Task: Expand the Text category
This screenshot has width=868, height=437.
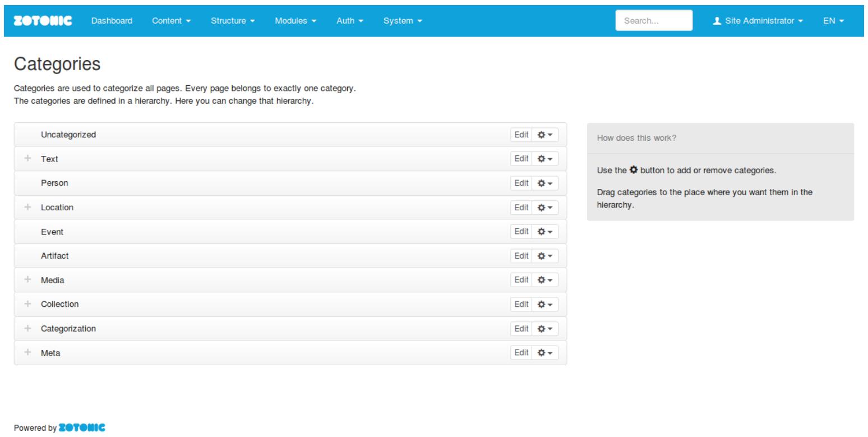Action: [27, 159]
